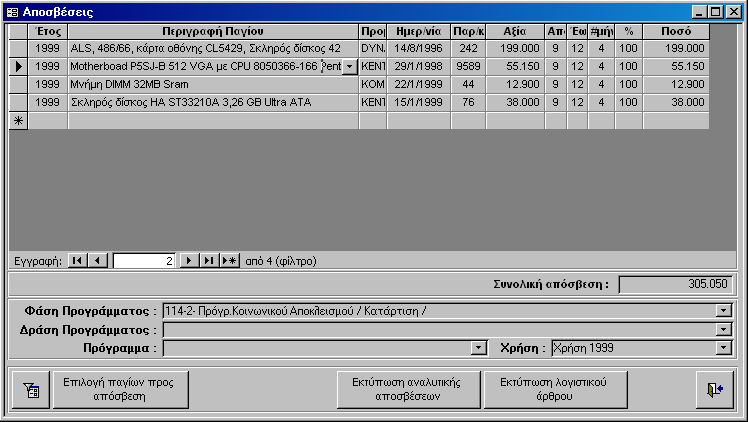Jump to last record in navigator
The image size is (748, 422).
(x=208, y=261)
